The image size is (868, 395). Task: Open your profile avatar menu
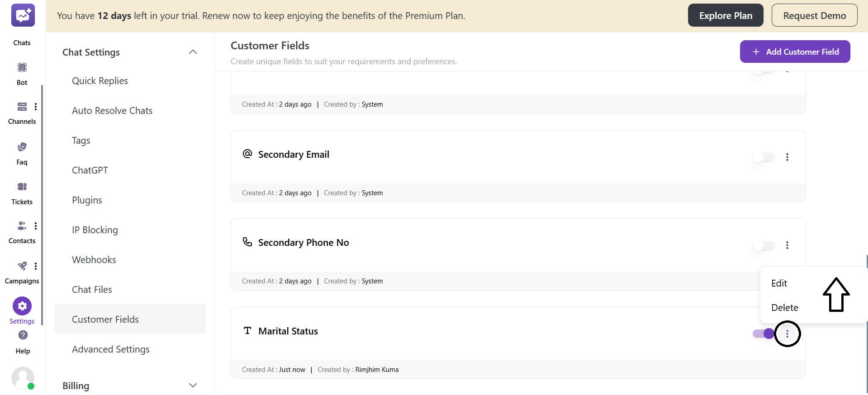[x=23, y=378]
